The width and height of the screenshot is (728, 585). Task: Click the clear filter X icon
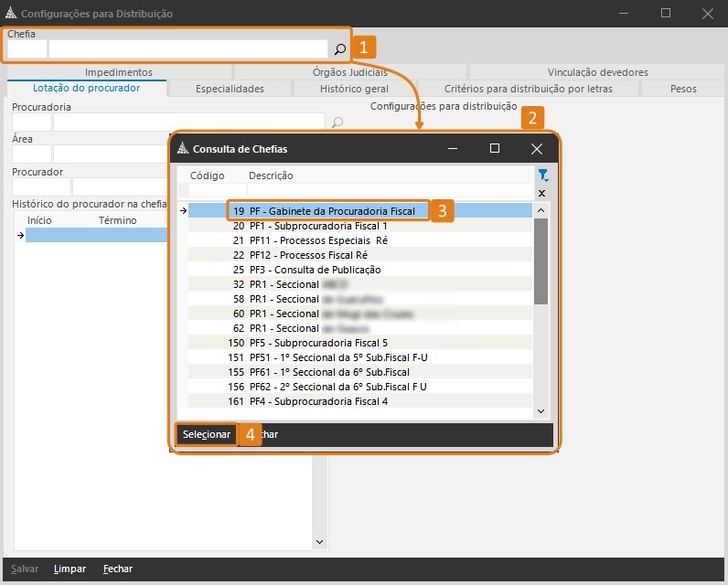tap(542, 193)
